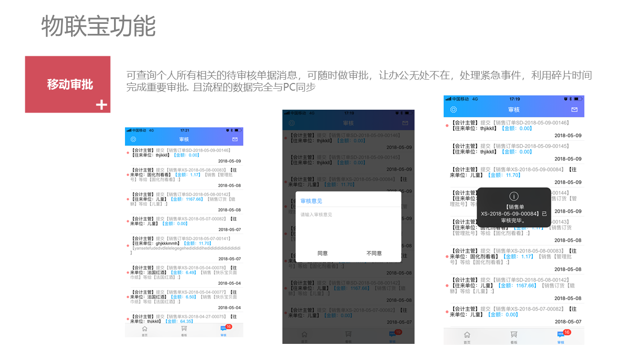Tap the 不同意 disagree button
Image resolution: width=644 pixels, height=362 pixels.
click(374, 253)
